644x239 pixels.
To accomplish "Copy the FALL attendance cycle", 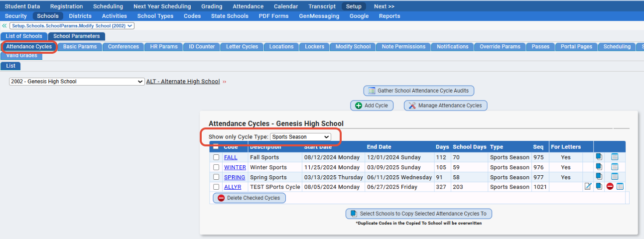I will click(599, 157).
